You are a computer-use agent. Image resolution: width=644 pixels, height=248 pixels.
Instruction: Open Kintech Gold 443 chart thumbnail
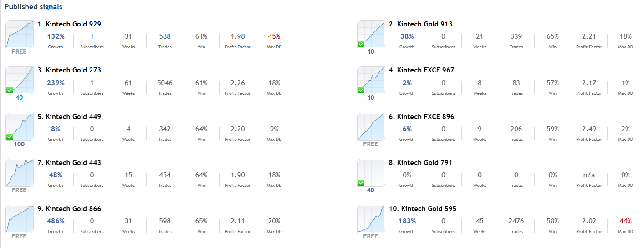coord(20,172)
